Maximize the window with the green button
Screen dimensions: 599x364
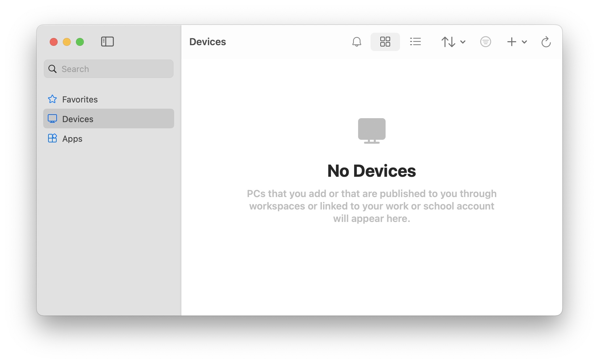[80, 42]
